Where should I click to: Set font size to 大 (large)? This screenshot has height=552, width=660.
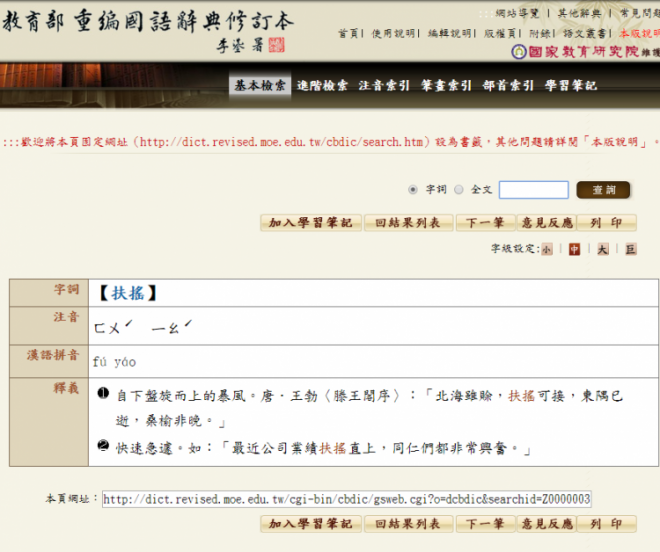click(602, 249)
